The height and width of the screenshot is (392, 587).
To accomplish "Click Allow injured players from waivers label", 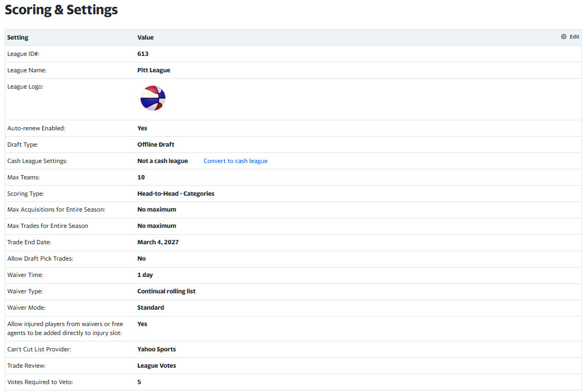I will point(65,329).
